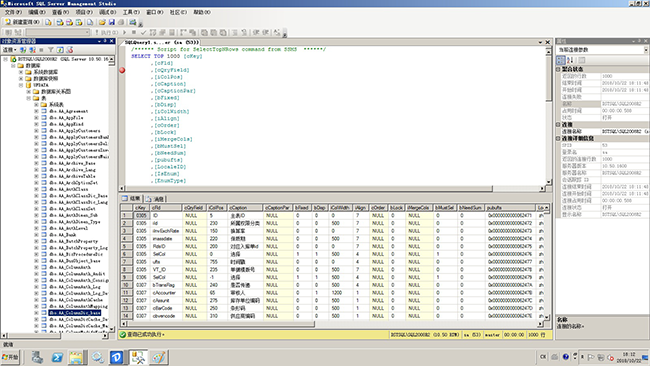Click the Alphabetical sort icon in Properties panel

tap(570, 60)
